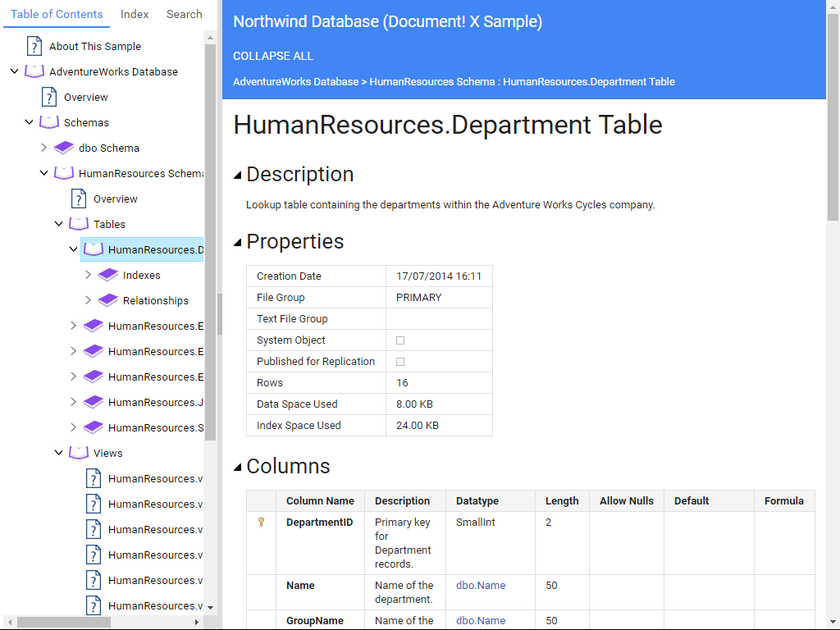Select About This Sample tree label
Viewport: 840px width, 630px height.
(95, 46)
